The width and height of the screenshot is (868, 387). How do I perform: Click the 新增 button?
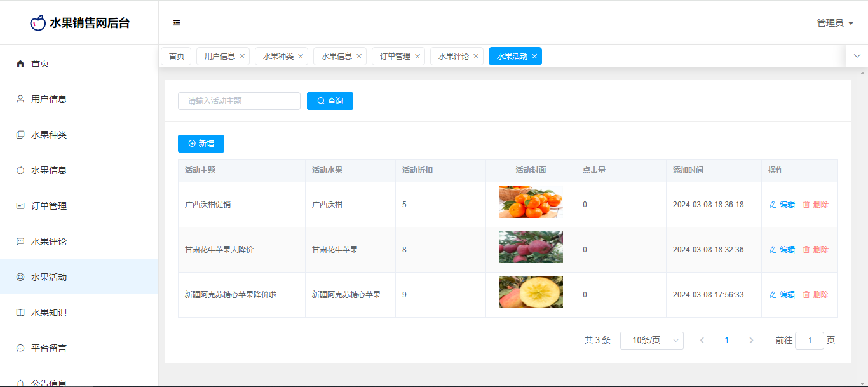[x=201, y=144]
